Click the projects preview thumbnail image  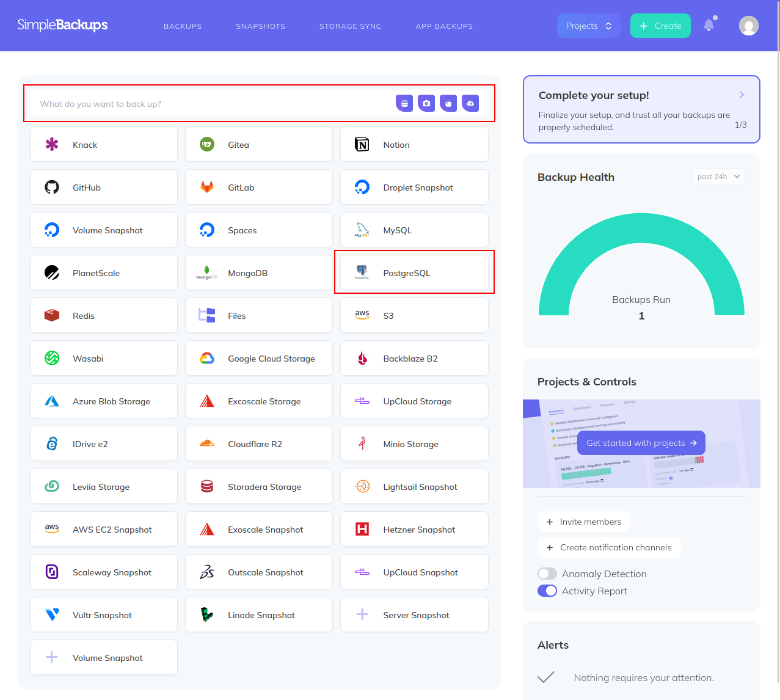coord(641,443)
